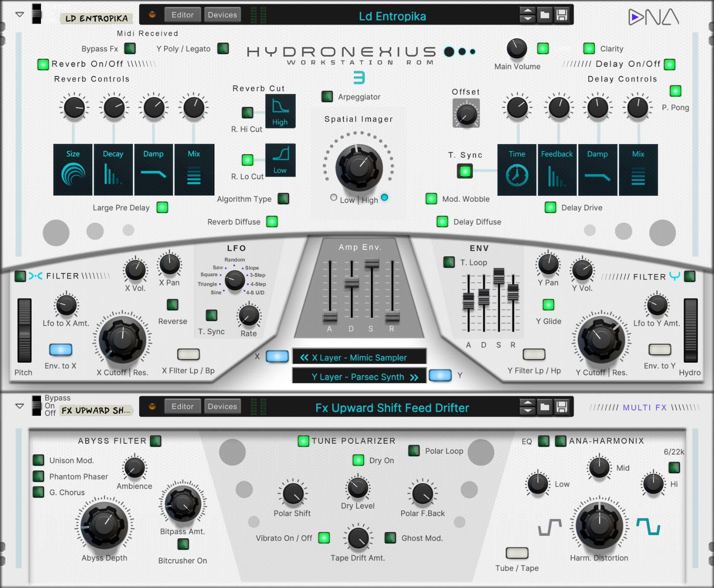Click the Harm. Distortion knob
The width and height of the screenshot is (714, 588).
pyautogui.click(x=599, y=525)
